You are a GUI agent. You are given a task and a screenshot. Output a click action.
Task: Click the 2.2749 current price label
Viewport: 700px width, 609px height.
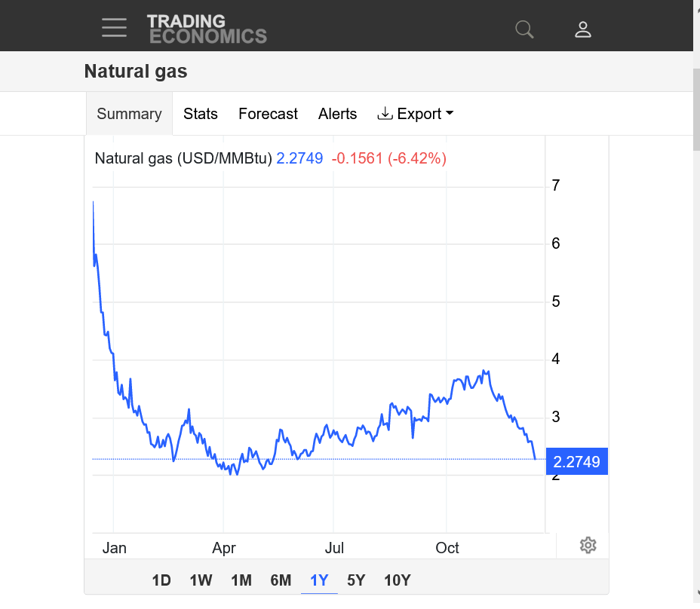click(x=576, y=461)
